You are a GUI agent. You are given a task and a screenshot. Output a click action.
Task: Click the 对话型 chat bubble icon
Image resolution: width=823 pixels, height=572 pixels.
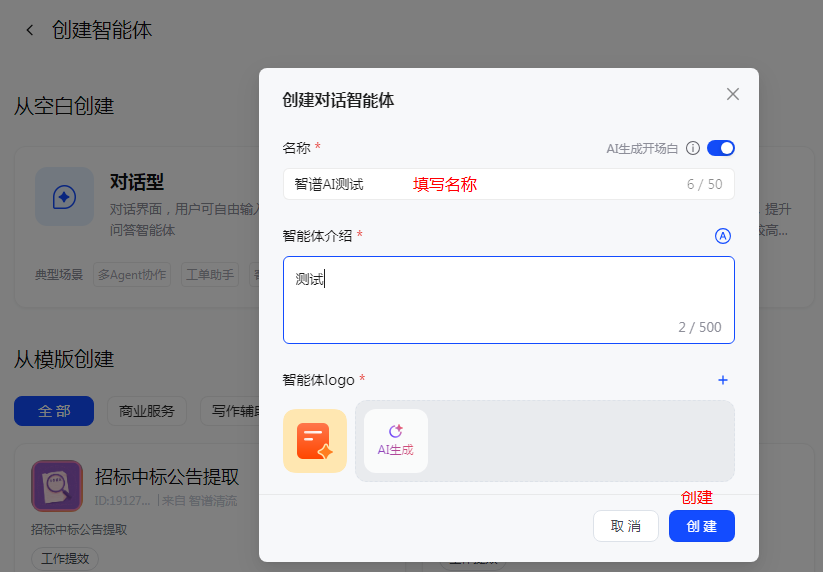coord(64,196)
